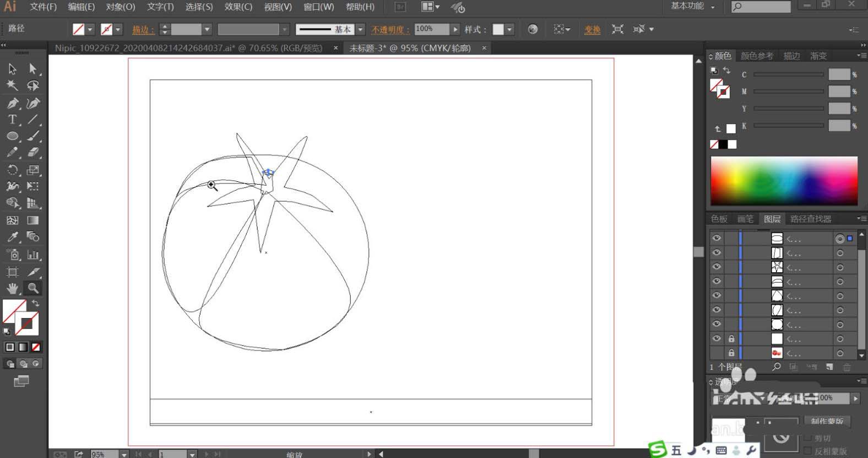Select the Paintbrush tool

click(x=33, y=136)
